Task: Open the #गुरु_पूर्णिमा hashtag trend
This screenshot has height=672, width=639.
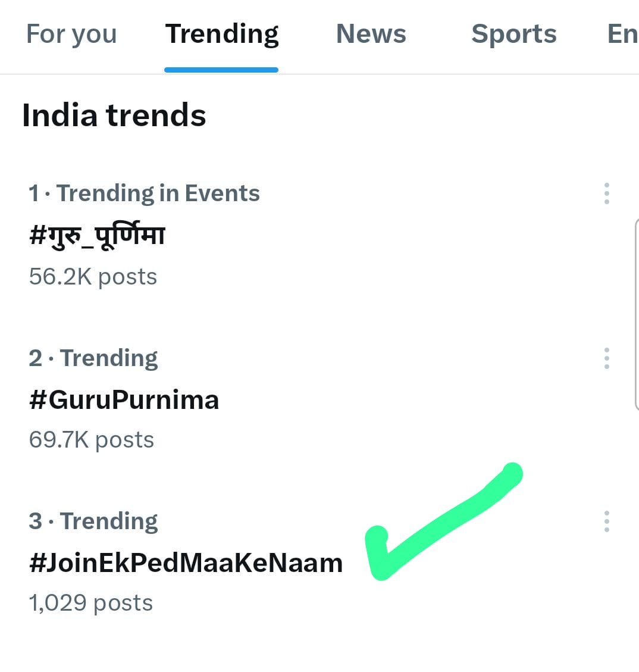Action: click(97, 236)
